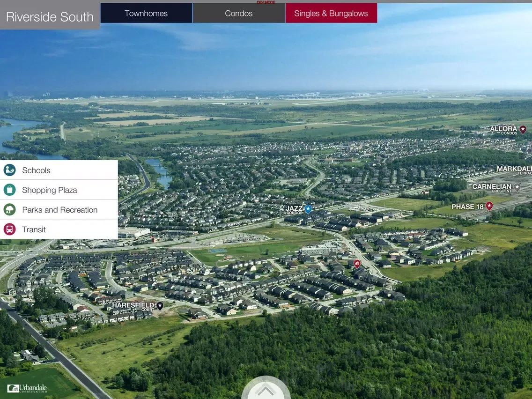
Task: Open the Haresfield Court label
Action: [x=133, y=306]
